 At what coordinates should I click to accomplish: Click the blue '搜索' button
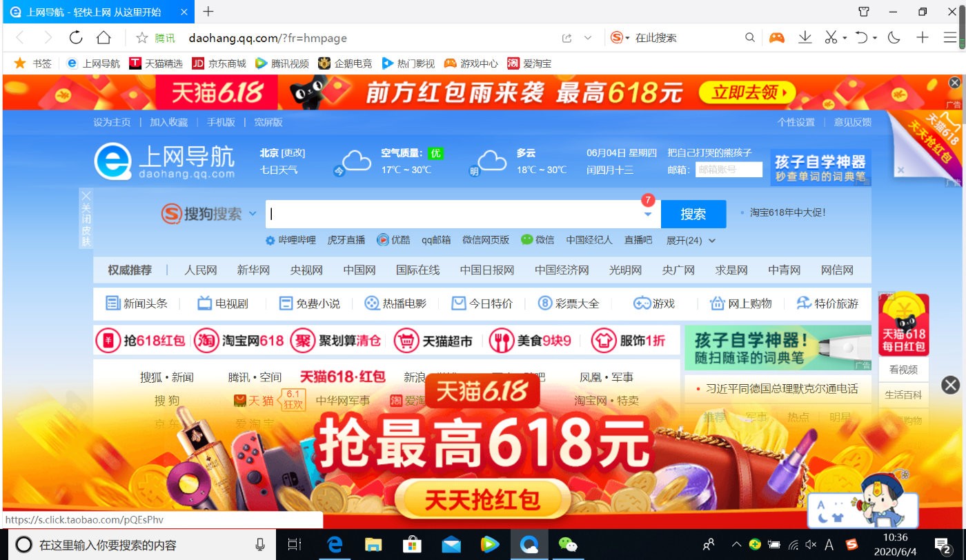(693, 214)
